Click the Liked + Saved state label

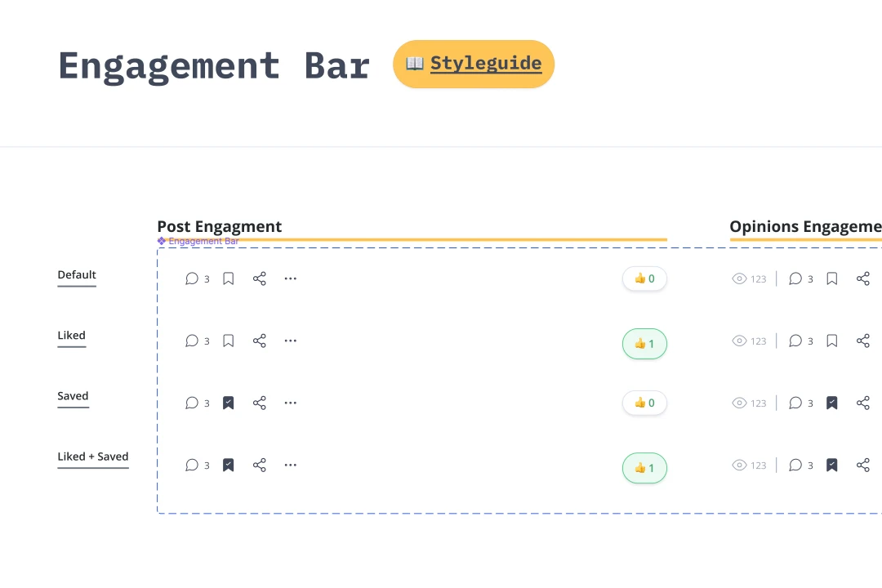click(93, 457)
